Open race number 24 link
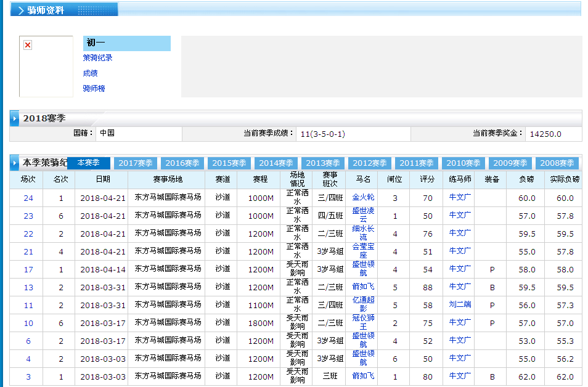 [x=28, y=198]
